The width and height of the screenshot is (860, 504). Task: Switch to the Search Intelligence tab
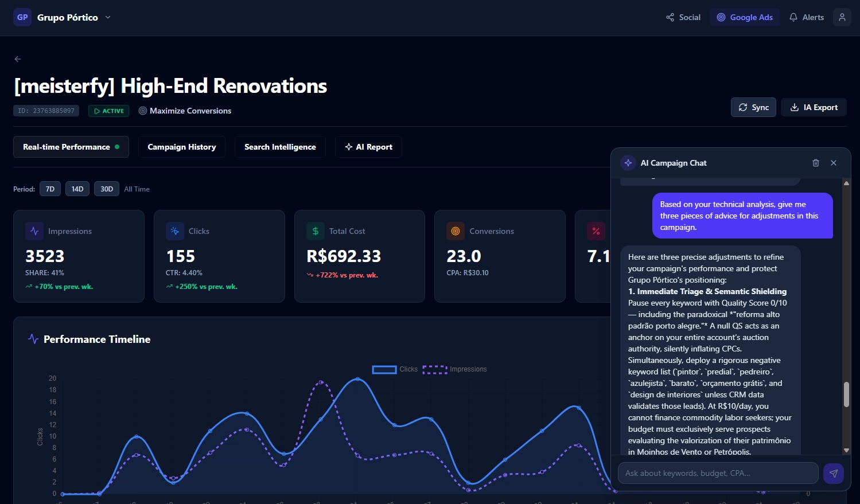(280, 147)
